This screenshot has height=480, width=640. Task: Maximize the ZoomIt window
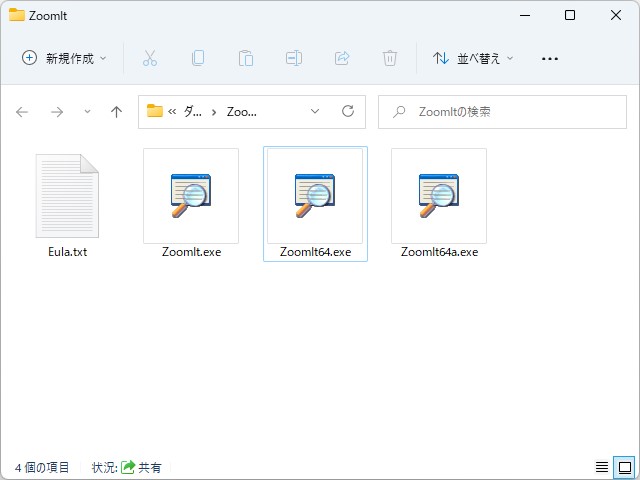point(570,15)
